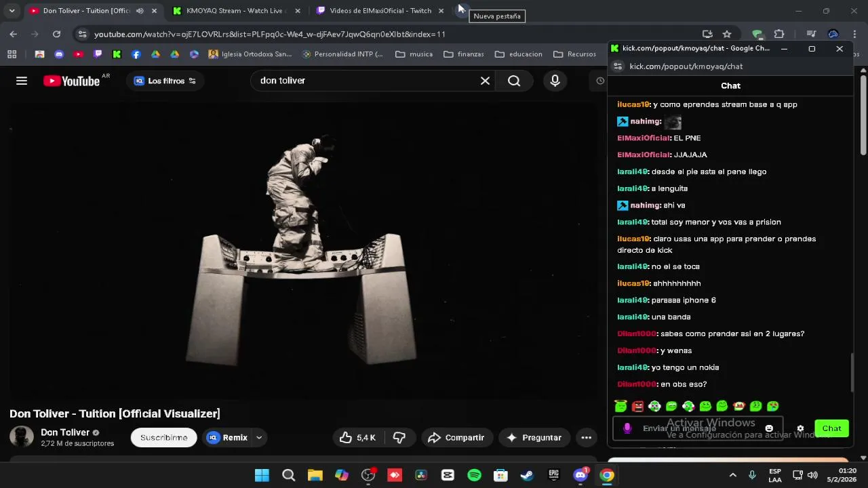
Task: Open 'Iglesia Ortodoxa San...' bookmark
Action: 250,54
